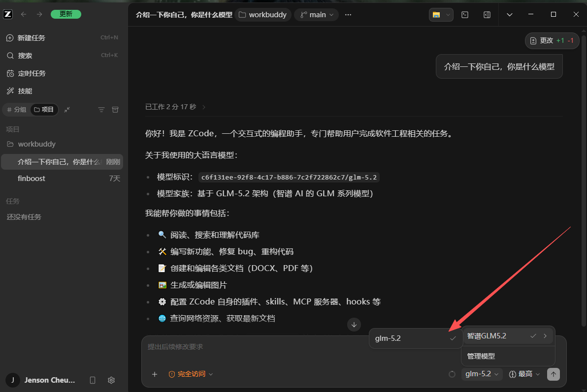
Task: Switch to the 项目 project tab
Action: coord(44,110)
